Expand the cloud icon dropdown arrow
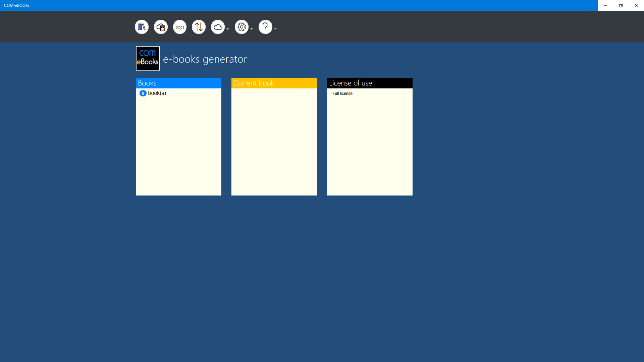The height and width of the screenshot is (362, 644). pyautogui.click(x=228, y=29)
